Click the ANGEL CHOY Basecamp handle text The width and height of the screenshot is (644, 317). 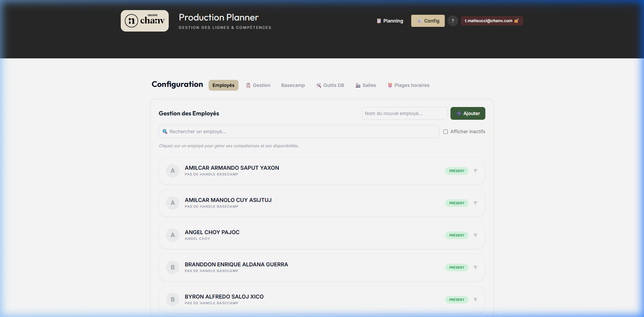point(197,239)
